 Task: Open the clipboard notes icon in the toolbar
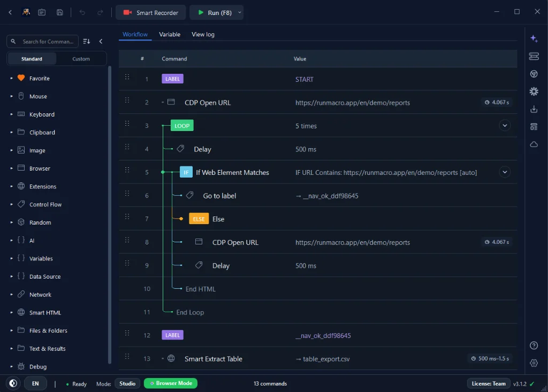pyautogui.click(x=42, y=13)
